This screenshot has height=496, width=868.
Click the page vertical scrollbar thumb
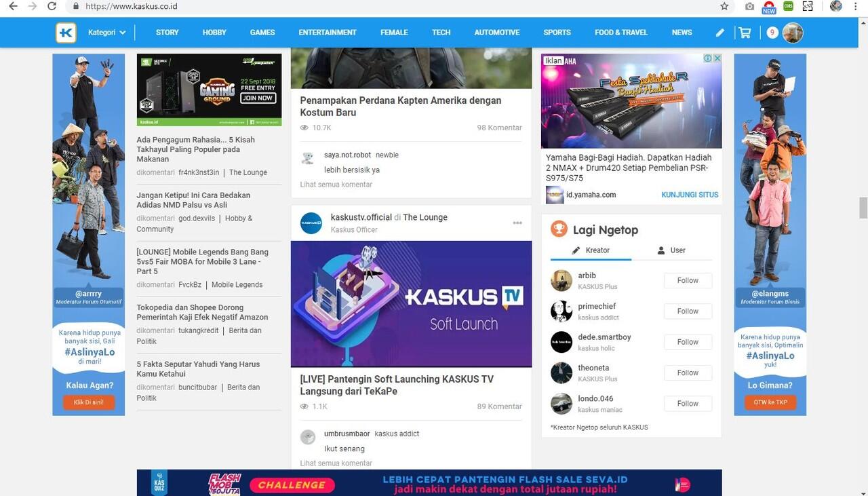[863, 208]
